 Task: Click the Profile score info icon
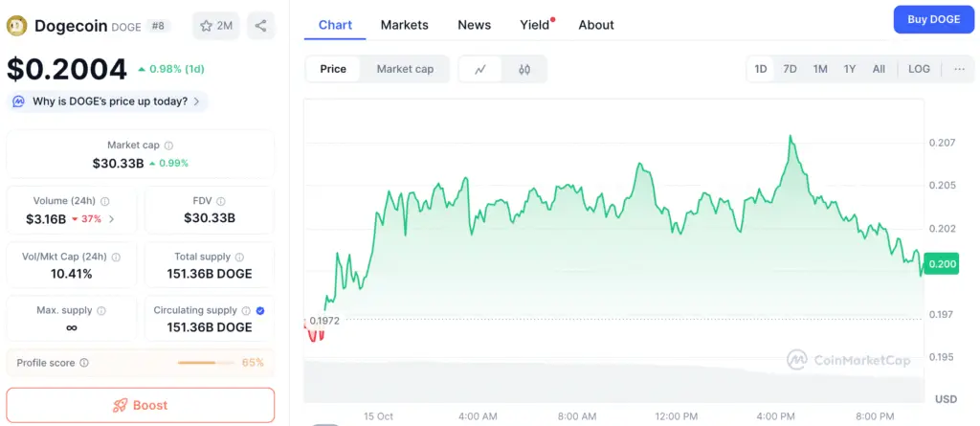click(x=84, y=363)
